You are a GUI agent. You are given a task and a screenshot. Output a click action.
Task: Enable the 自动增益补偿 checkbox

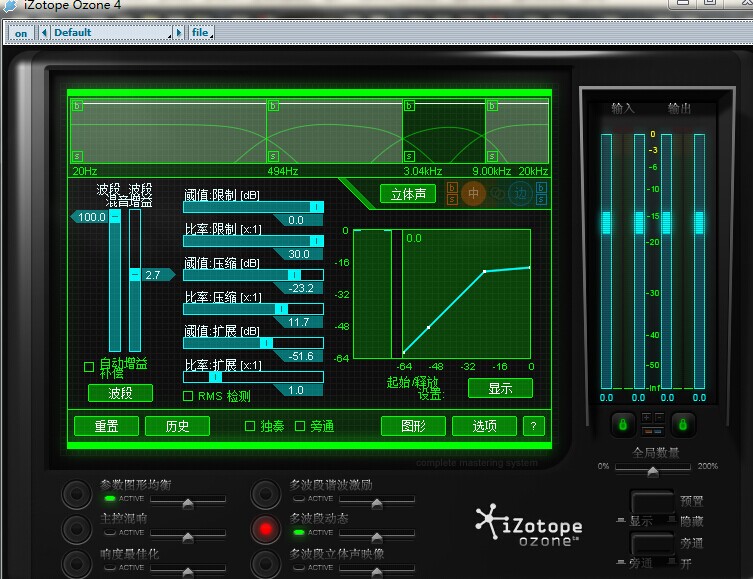coord(89,367)
